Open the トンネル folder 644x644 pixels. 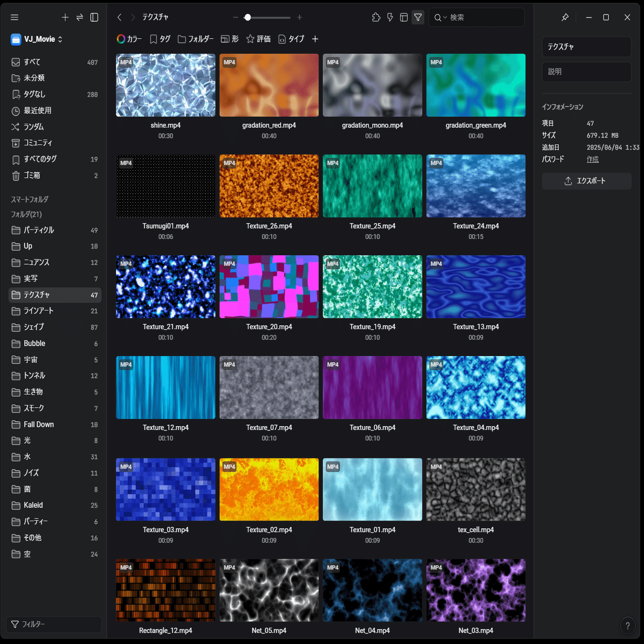coord(55,376)
